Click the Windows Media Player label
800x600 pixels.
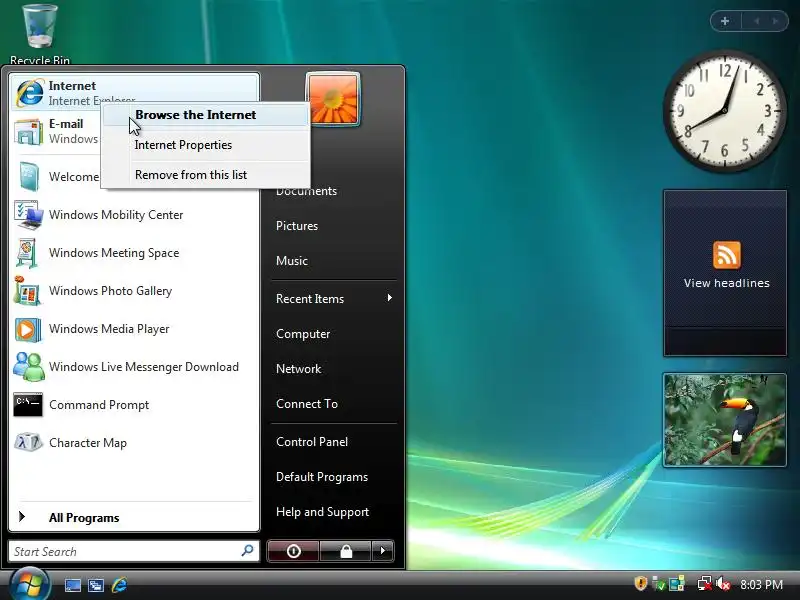[x=109, y=329]
